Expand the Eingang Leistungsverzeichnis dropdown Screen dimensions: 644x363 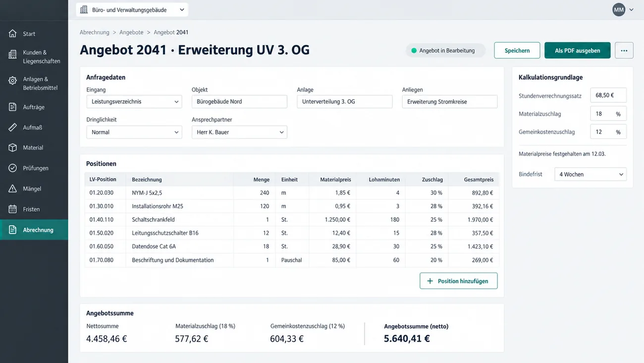click(134, 102)
